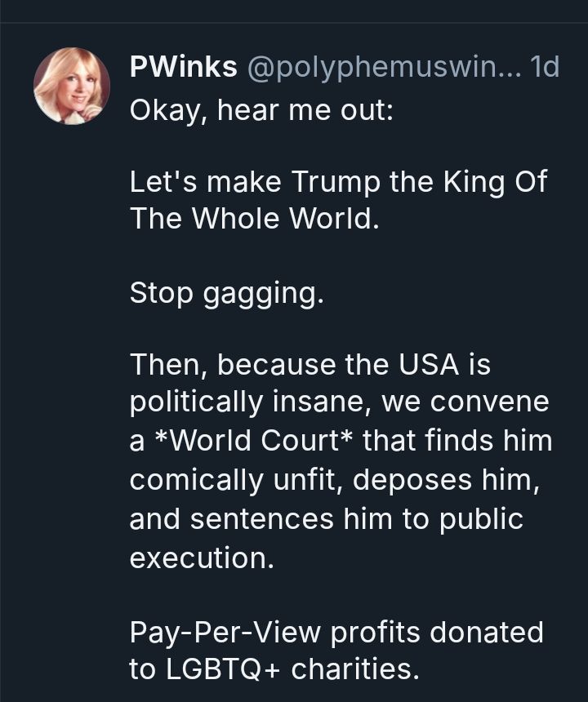The height and width of the screenshot is (702, 588).
Task: Click the line "Okay, hear me out:"
Action: (x=261, y=109)
